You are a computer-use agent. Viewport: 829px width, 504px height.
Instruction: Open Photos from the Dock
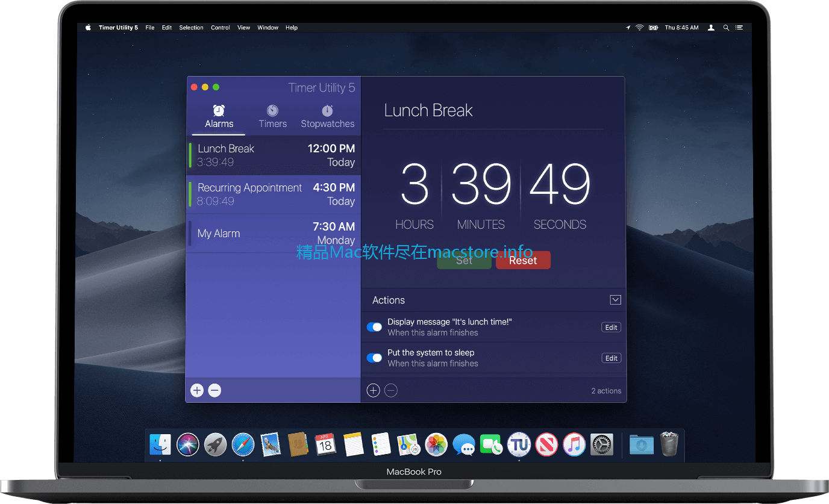pyautogui.click(x=436, y=444)
